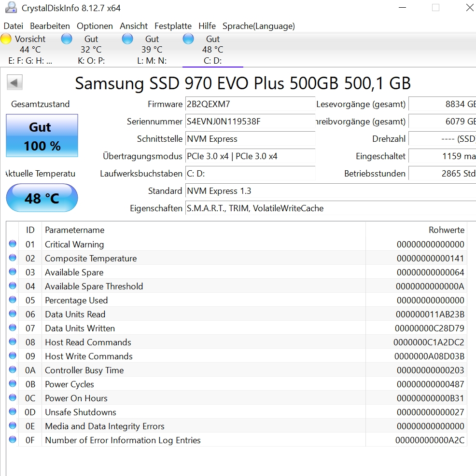Click the Firmware field 2B2QEXM7
476x476 pixels.
250,104
